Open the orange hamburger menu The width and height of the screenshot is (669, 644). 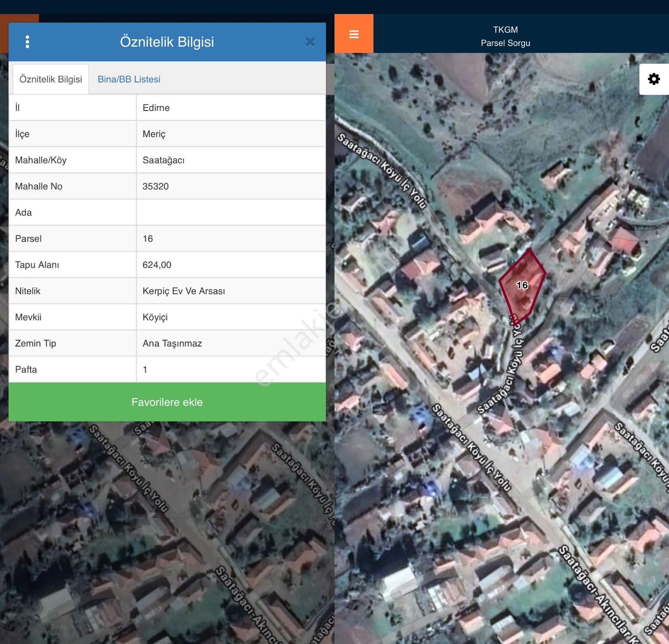354,34
